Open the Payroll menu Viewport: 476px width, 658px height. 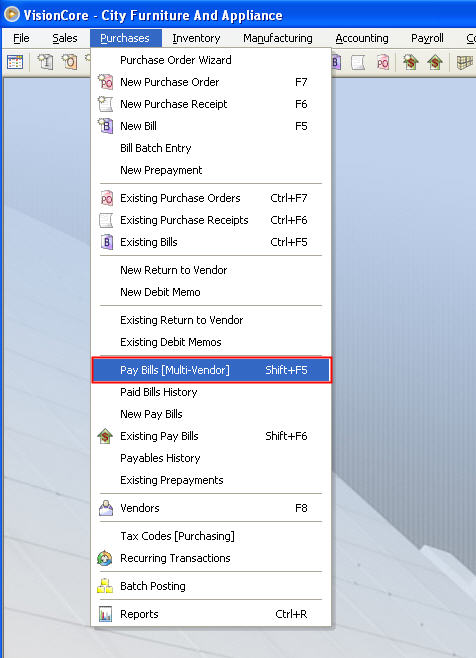point(427,38)
